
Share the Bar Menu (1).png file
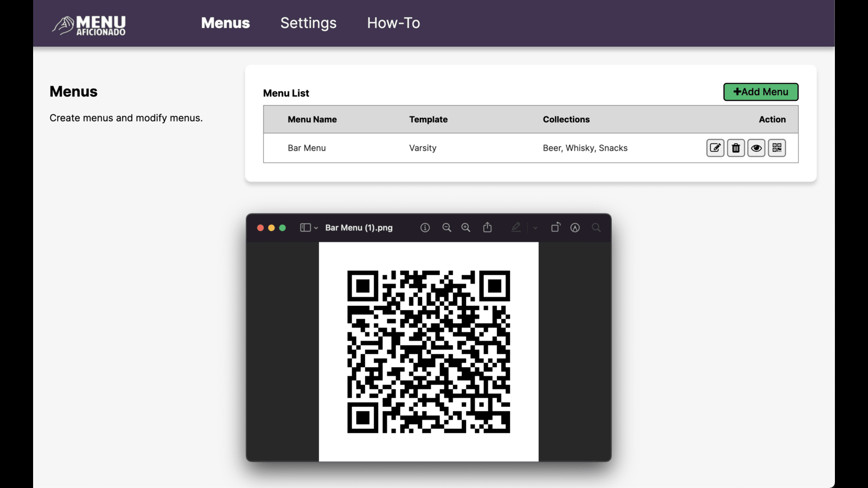pyautogui.click(x=487, y=227)
